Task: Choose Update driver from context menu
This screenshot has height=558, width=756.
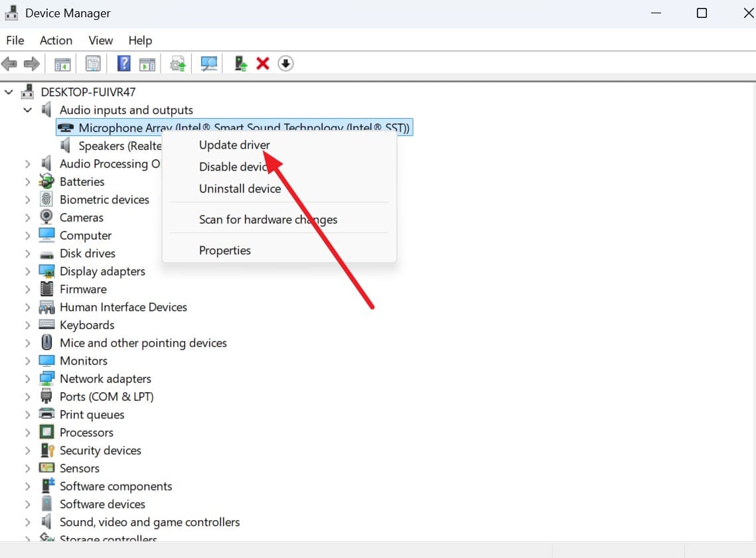Action: click(x=234, y=145)
